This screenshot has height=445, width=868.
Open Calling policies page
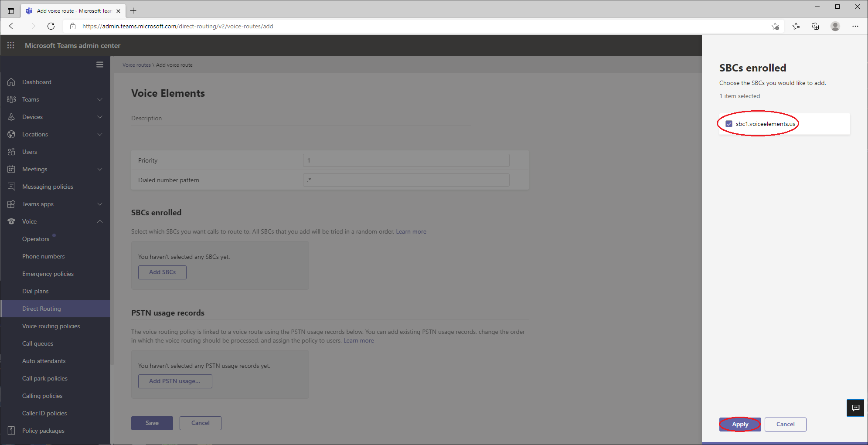click(42, 396)
